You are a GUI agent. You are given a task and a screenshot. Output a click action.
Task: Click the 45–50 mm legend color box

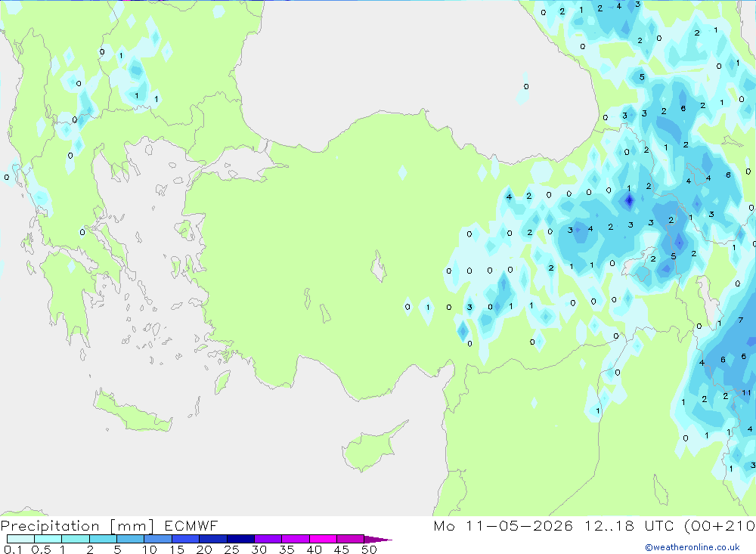351,539
